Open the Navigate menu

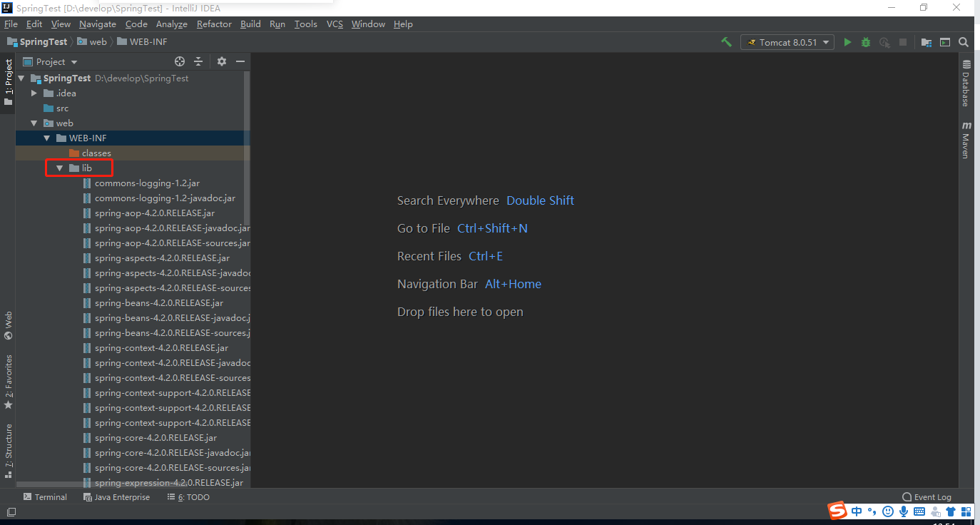98,24
